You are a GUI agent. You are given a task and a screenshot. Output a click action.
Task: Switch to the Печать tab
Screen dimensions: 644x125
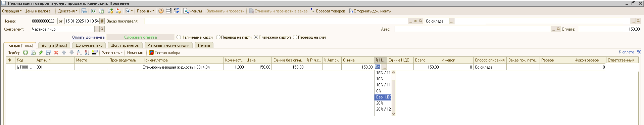click(x=204, y=45)
